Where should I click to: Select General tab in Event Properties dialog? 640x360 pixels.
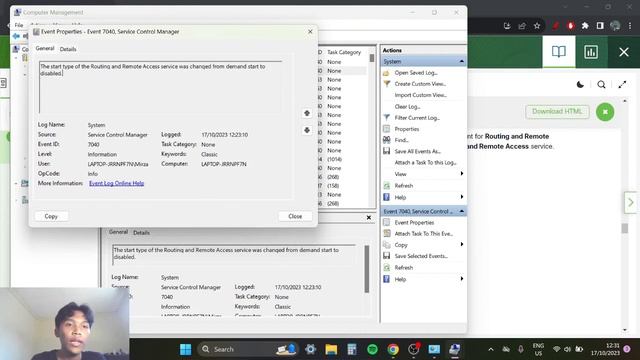(45, 48)
